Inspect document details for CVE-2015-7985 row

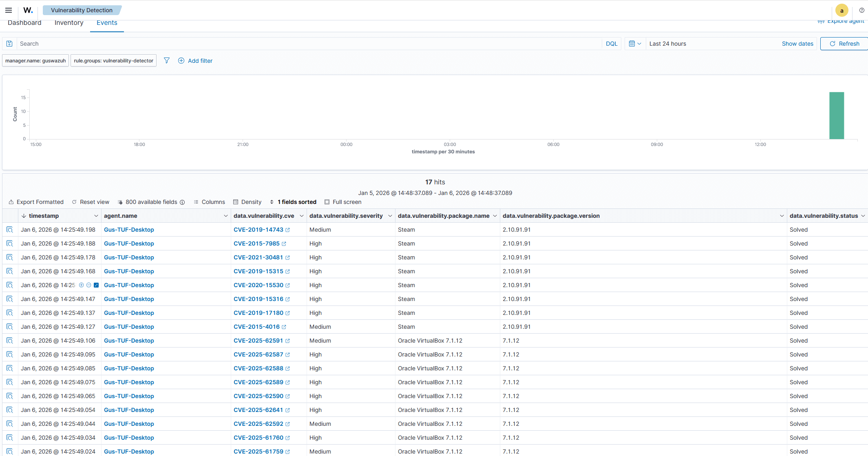point(10,243)
